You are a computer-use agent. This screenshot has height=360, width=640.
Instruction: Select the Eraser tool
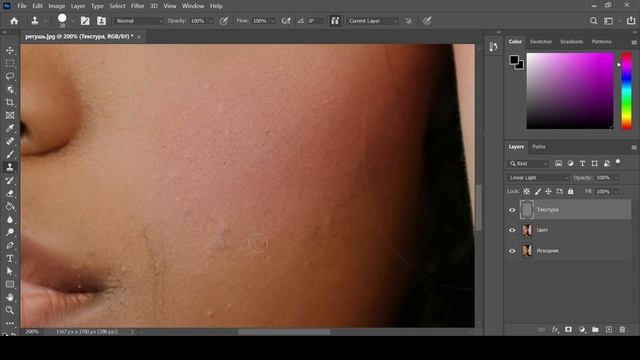pyautogui.click(x=10, y=193)
